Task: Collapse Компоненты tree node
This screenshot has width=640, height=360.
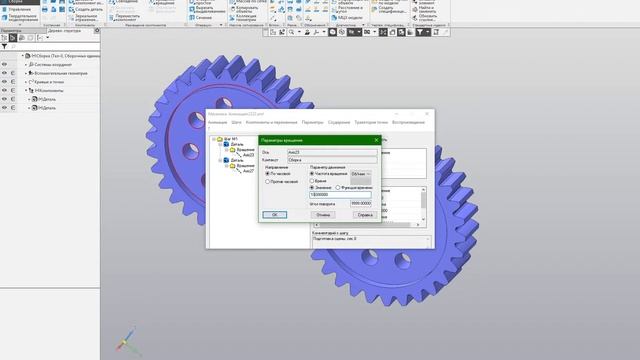Action: [x=26, y=90]
